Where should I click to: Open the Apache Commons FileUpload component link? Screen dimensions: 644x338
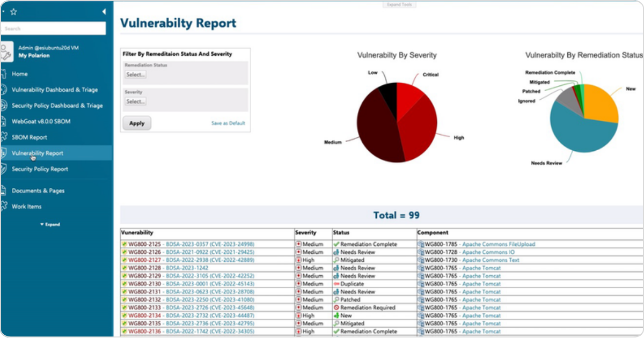[x=499, y=244]
